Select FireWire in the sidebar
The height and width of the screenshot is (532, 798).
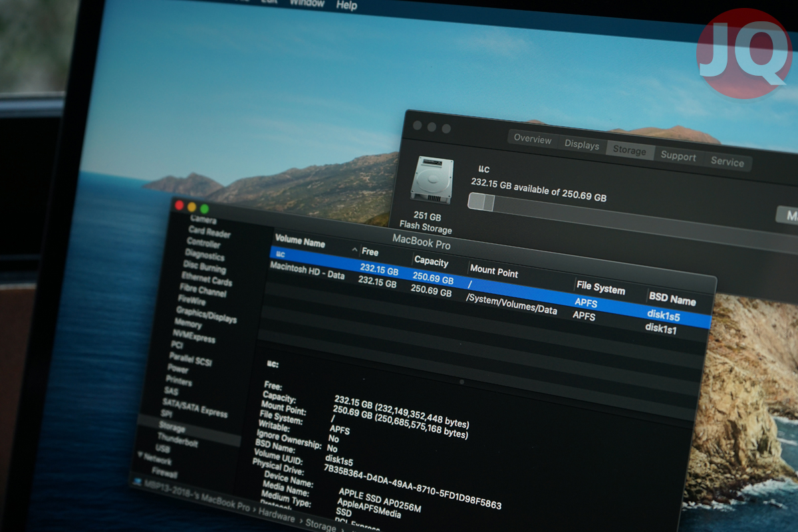(x=192, y=300)
